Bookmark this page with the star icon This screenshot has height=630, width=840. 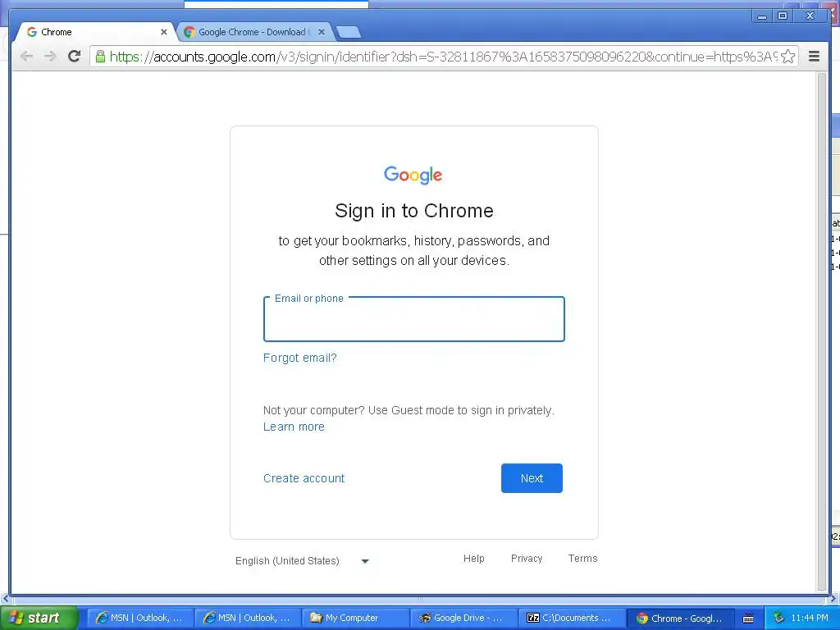click(788, 57)
